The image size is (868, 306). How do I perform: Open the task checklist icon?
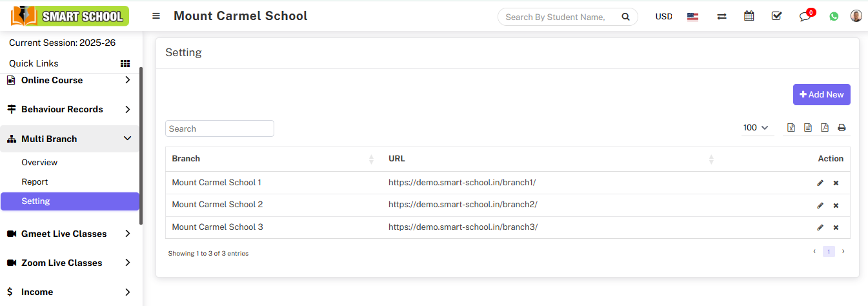pos(776,17)
